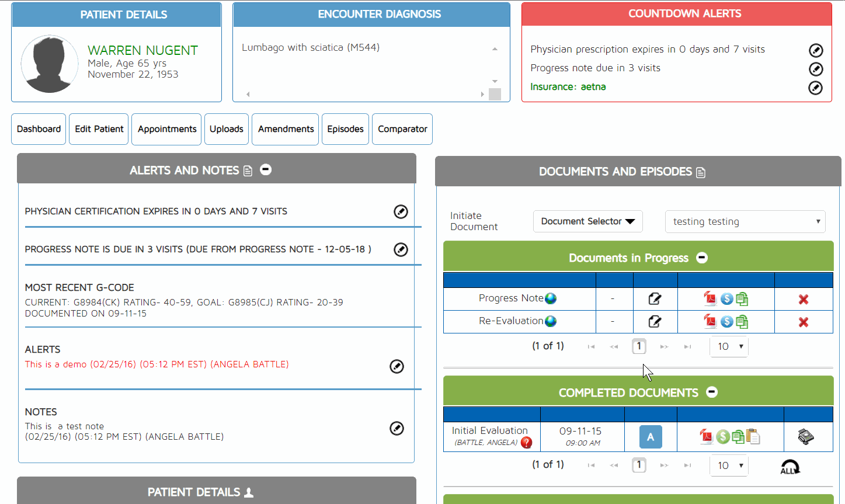Delete the Progress Note with red X
845x504 pixels.
pyautogui.click(x=804, y=299)
